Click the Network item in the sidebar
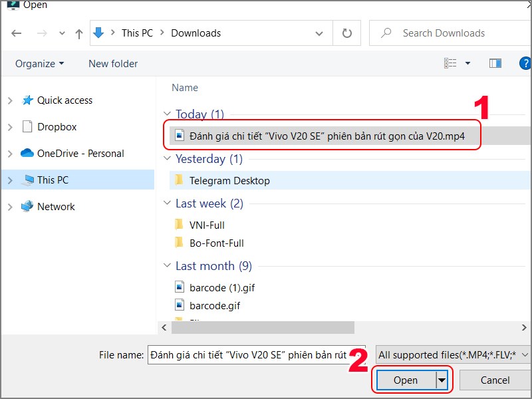 59,206
